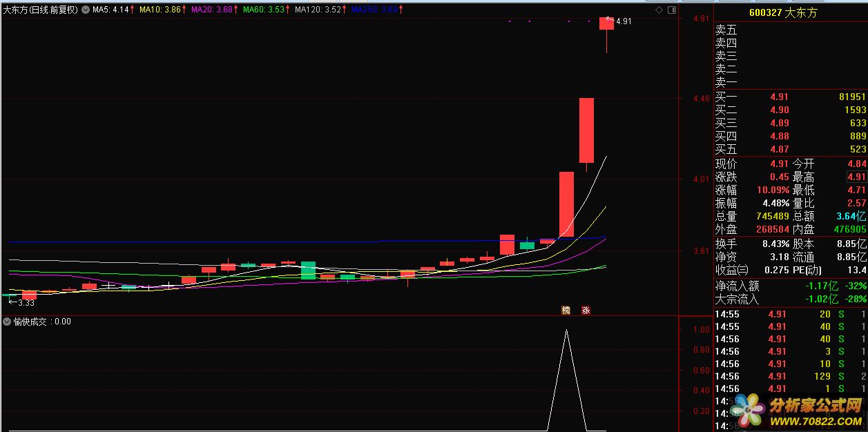Click the 今开 value 4.84
The image size is (868, 432).
(856, 164)
